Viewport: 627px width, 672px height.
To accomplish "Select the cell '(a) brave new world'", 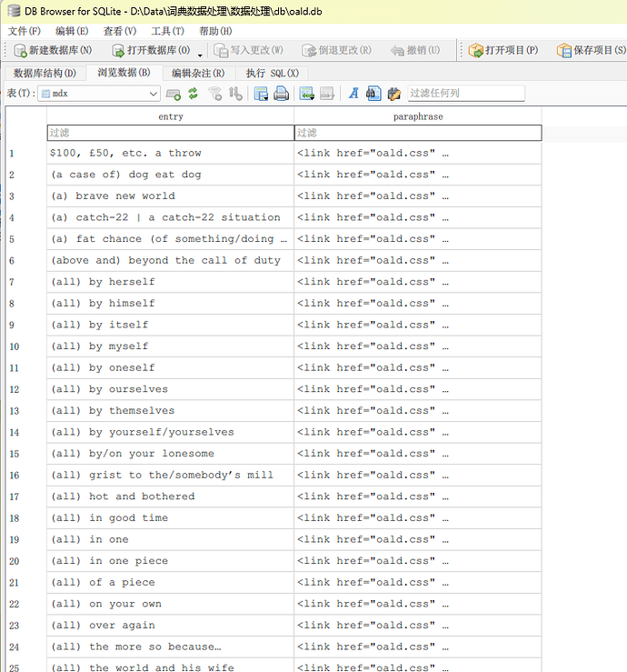I will (x=171, y=196).
